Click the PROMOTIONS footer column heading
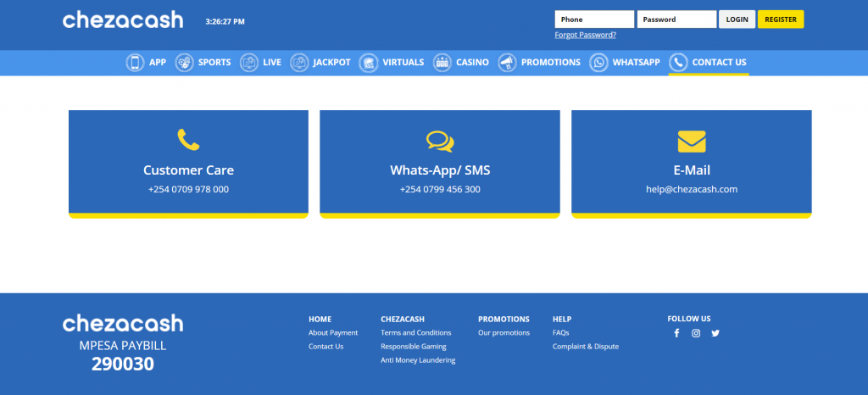This screenshot has height=395, width=868. (504, 320)
